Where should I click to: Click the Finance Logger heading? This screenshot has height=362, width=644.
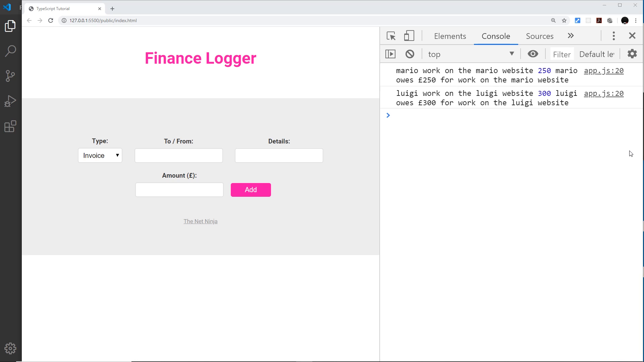click(201, 58)
